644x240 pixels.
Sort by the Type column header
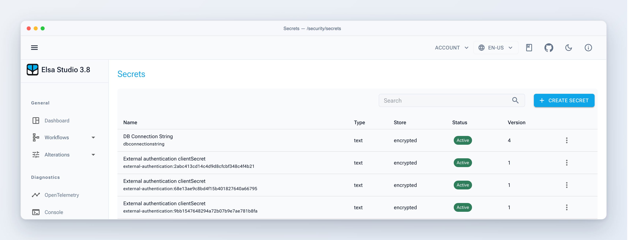pos(359,122)
